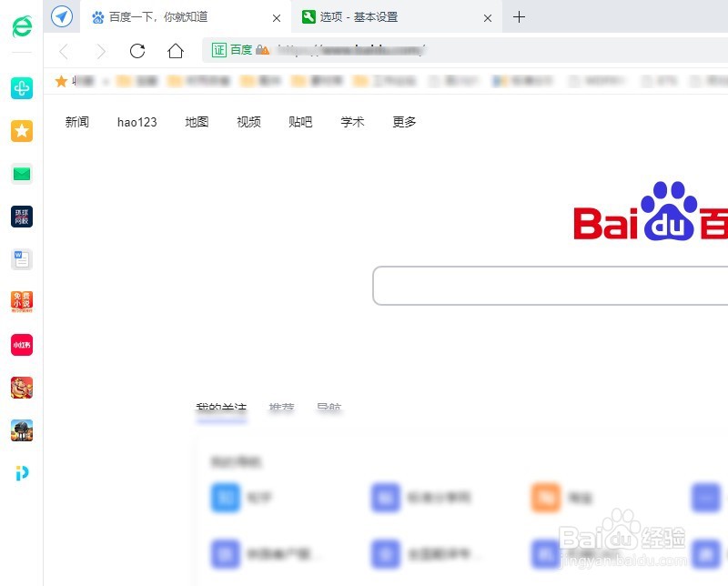Open the 学术 link

[352, 122]
